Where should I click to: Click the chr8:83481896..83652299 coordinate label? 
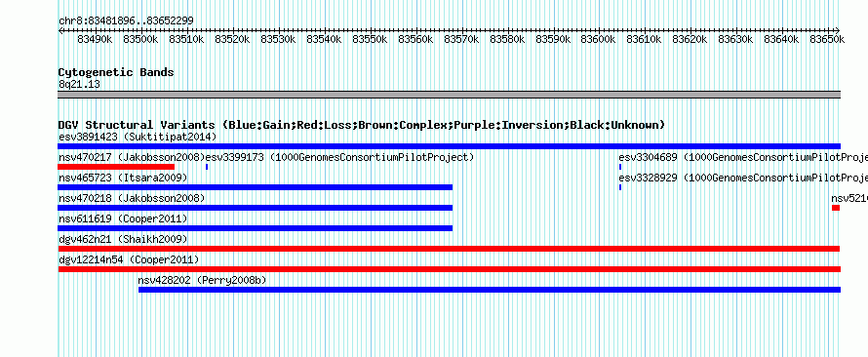pos(126,21)
